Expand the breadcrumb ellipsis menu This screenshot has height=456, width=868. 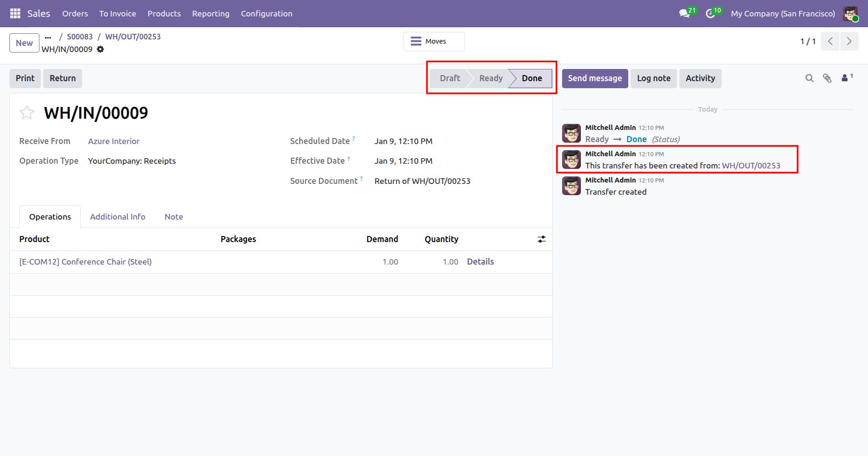click(48, 37)
